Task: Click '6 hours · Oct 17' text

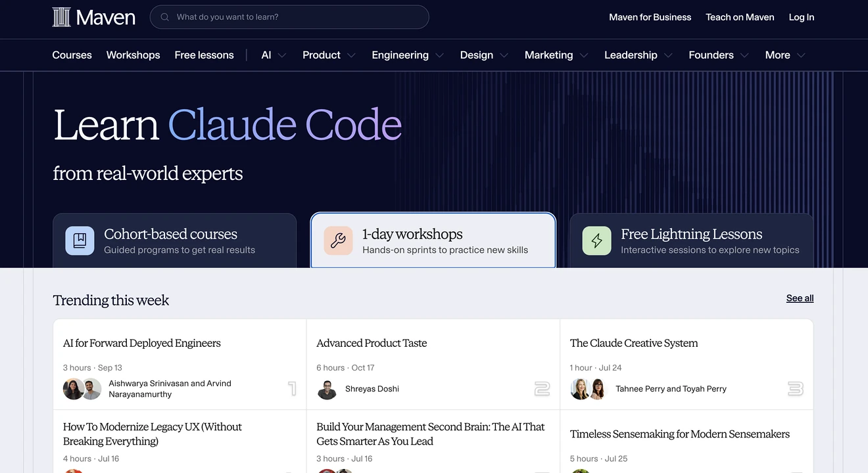Action: click(x=345, y=368)
